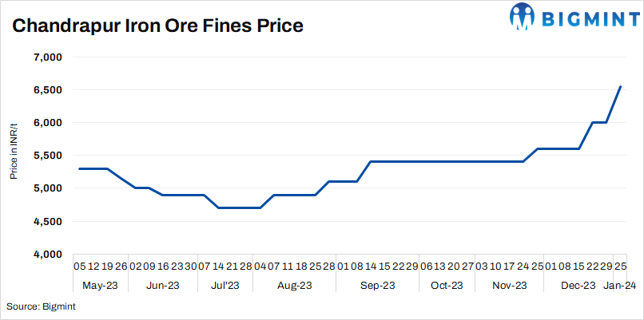Select the Dec-23 month label
This screenshot has height=320, width=644.
click(578, 286)
